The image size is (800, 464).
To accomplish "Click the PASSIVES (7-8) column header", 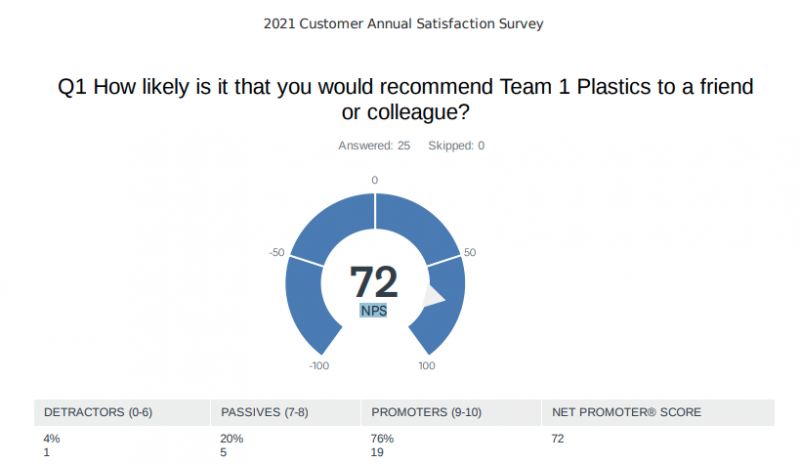I will coord(261,412).
